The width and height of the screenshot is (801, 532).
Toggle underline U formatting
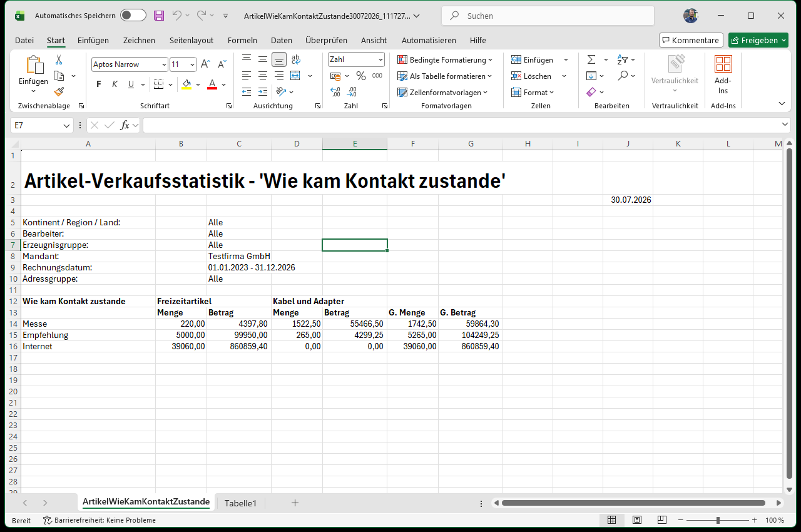coord(131,84)
